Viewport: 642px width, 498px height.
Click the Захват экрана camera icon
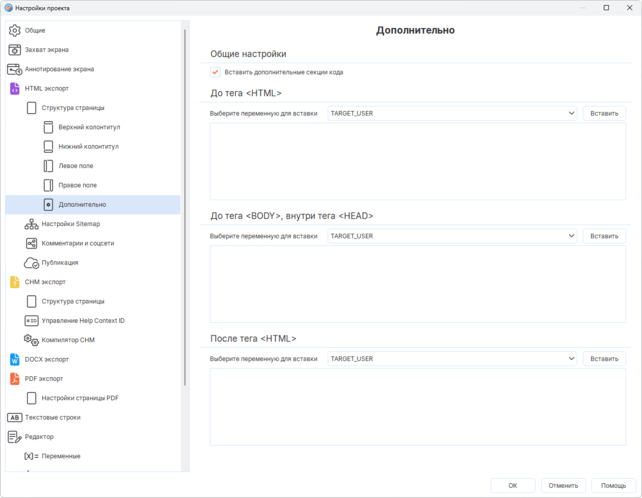coord(14,50)
